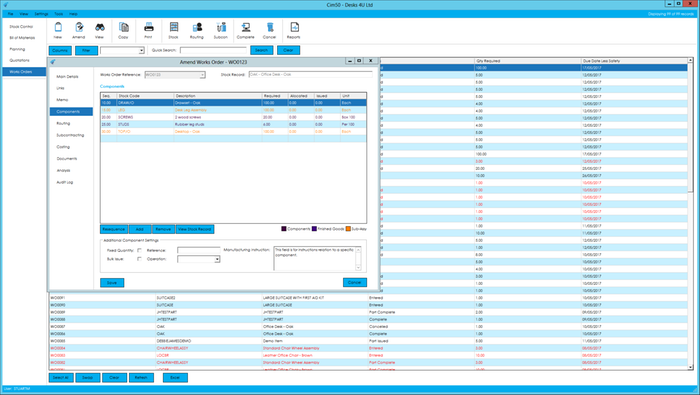The width and height of the screenshot is (700, 395).
Task: Click the Subcon toolbar icon
Action: [x=221, y=28]
